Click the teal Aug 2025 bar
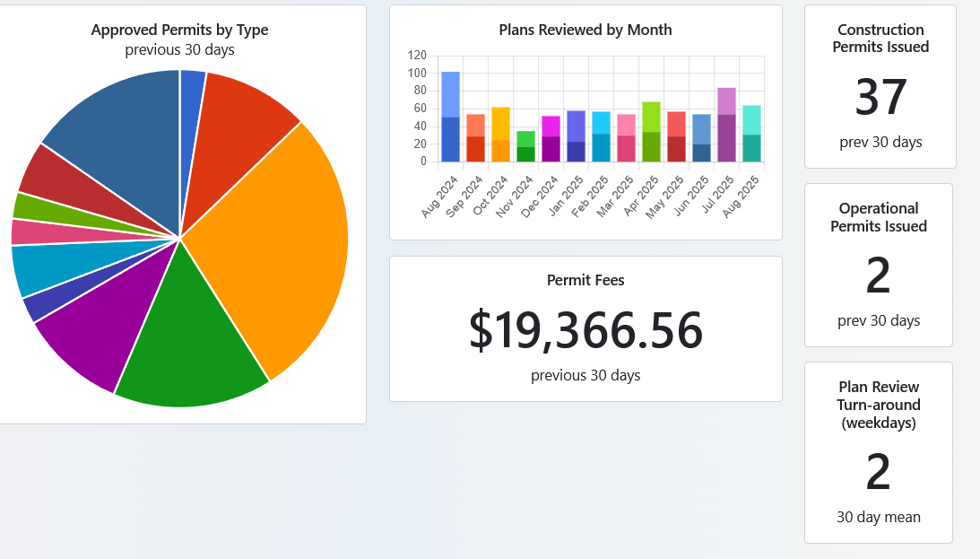This screenshot has width=980, height=559. 751,135
